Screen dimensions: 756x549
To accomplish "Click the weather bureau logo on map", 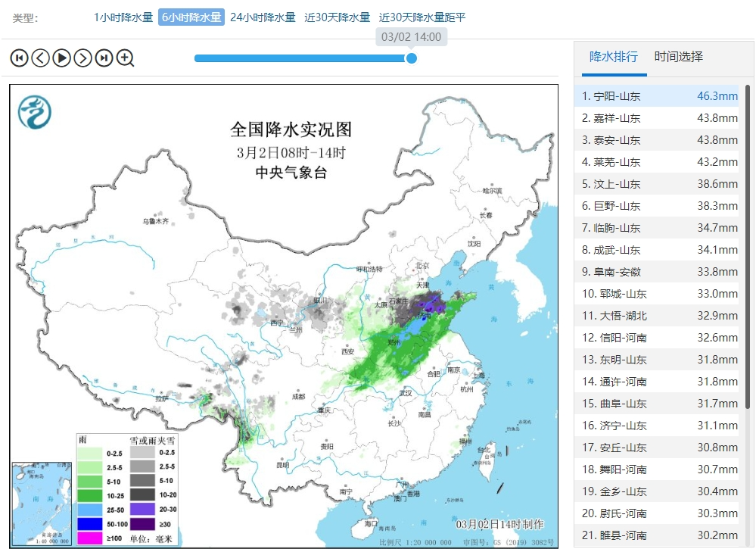I will 35,112.
